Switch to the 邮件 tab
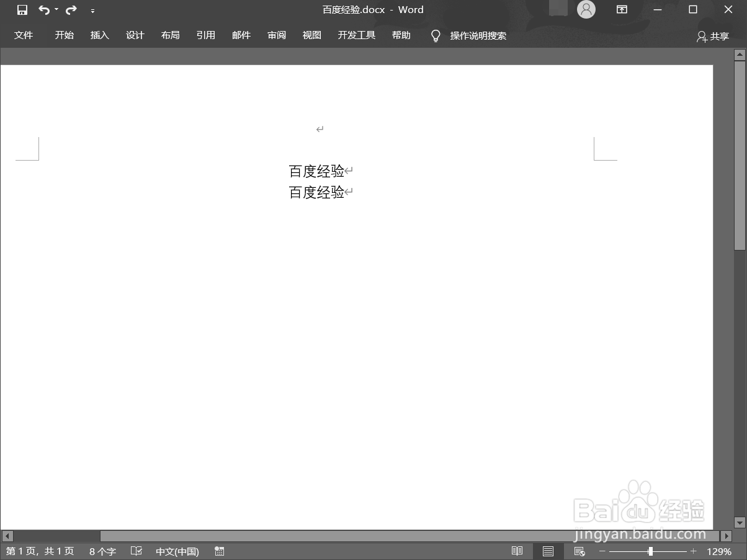 click(x=241, y=35)
